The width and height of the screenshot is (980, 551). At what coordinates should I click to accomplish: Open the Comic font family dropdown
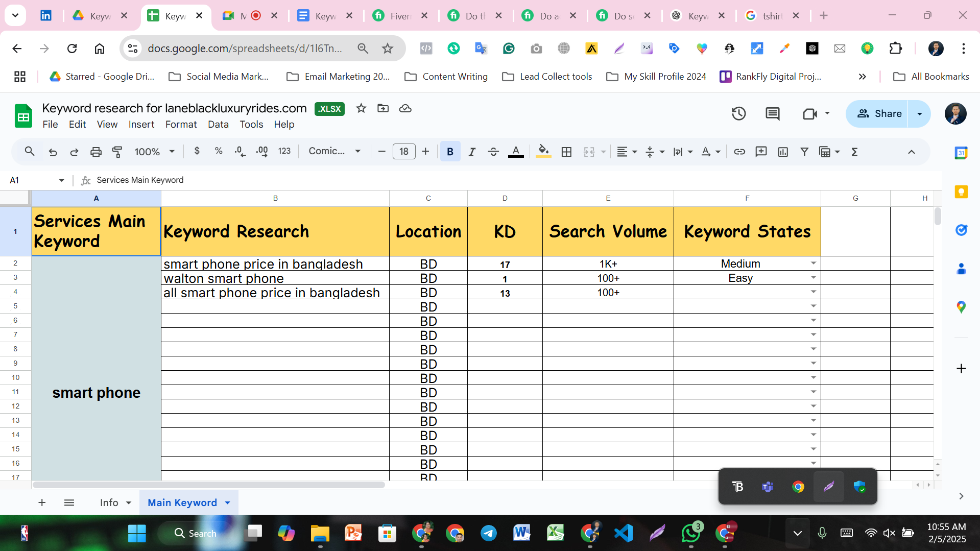(x=334, y=151)
